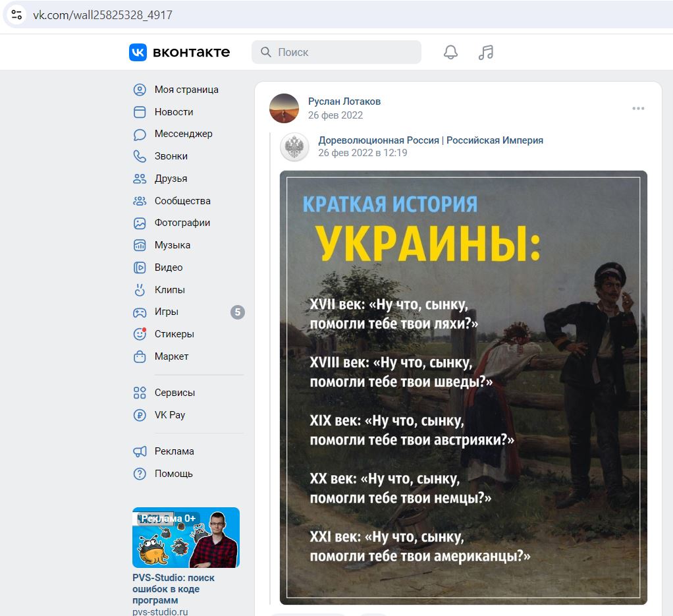Click the pvs-studio.ru ad domain
673x616 pixels.
coord(160,611)
